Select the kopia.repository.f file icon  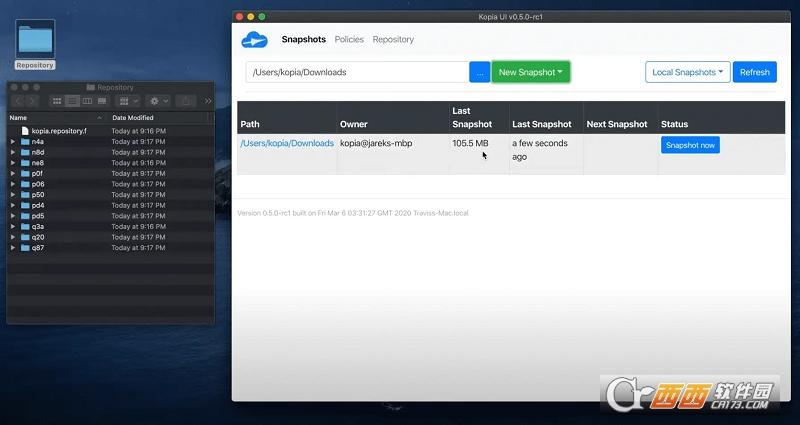click(25, 131)
